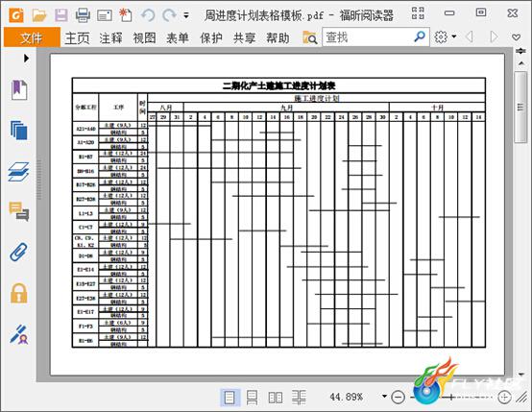Expand the quick access toolbar customize arrow

point(186,15)
